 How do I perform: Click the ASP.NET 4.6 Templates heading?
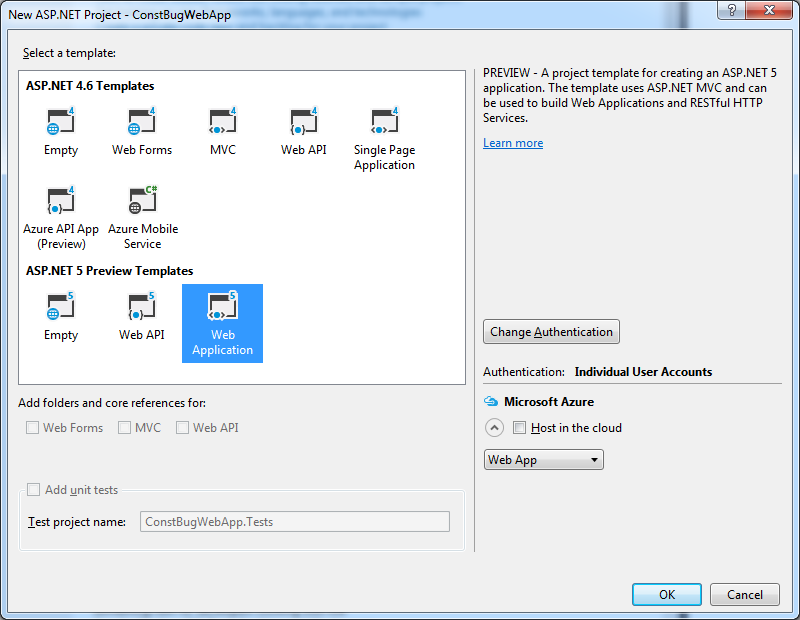[x=90, y=86]
